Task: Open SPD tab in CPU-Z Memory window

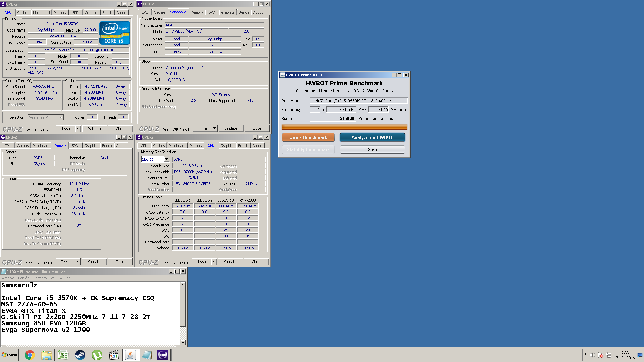Action: point(75,146)
